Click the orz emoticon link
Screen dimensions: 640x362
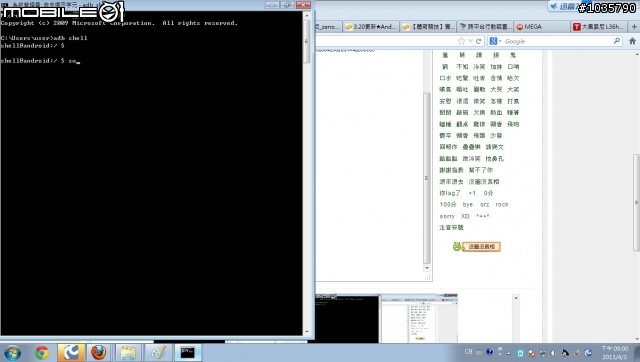[x=484, y=204]
